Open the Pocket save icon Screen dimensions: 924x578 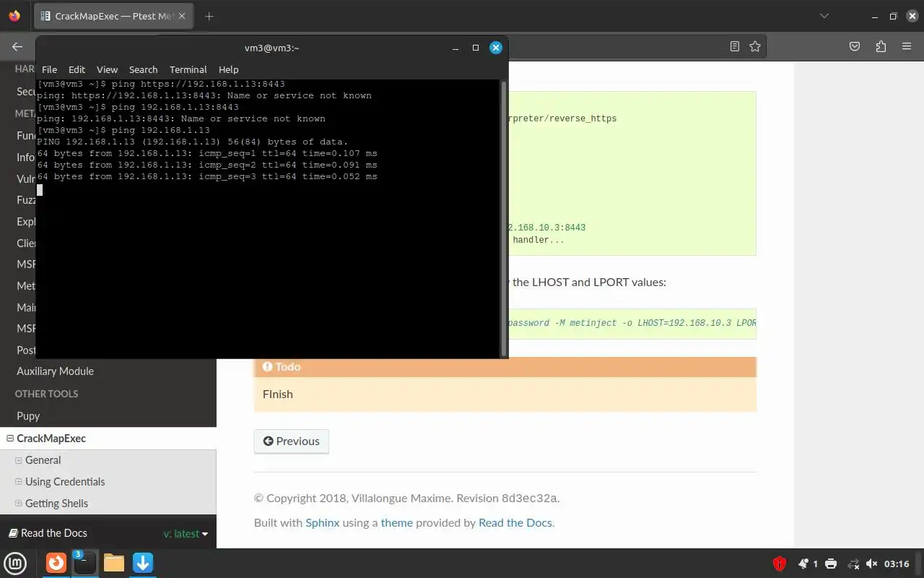click(855, 46)
